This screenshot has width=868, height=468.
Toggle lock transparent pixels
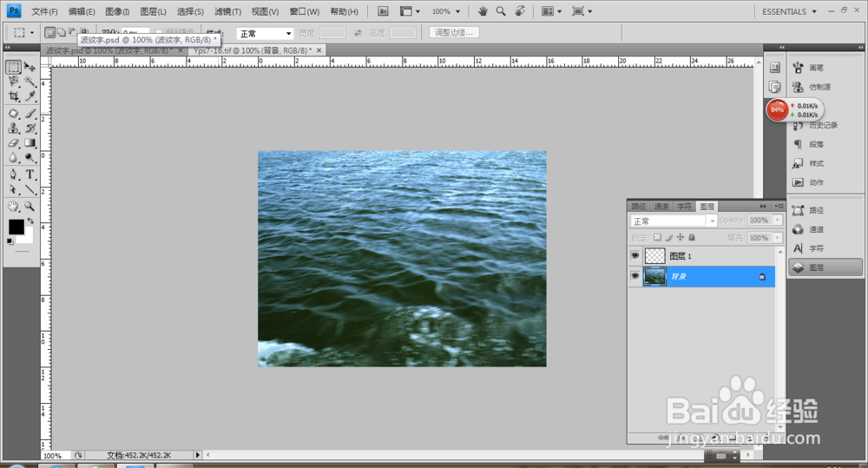coord(657,237)
